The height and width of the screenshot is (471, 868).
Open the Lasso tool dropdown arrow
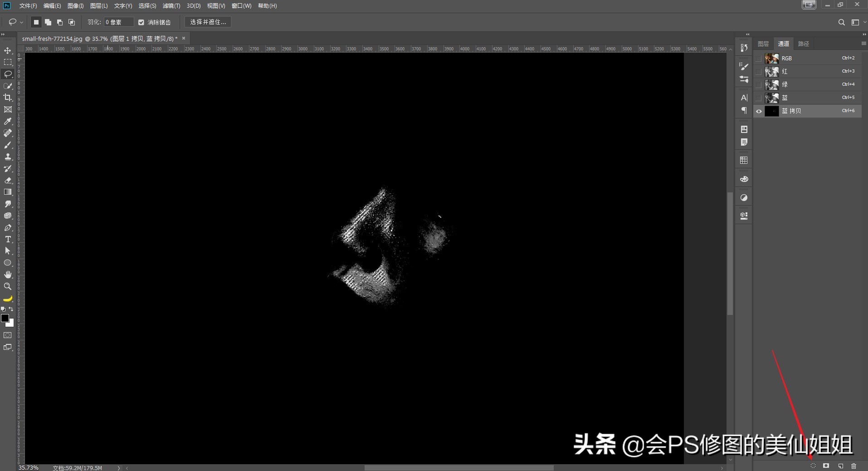point(21,22)
